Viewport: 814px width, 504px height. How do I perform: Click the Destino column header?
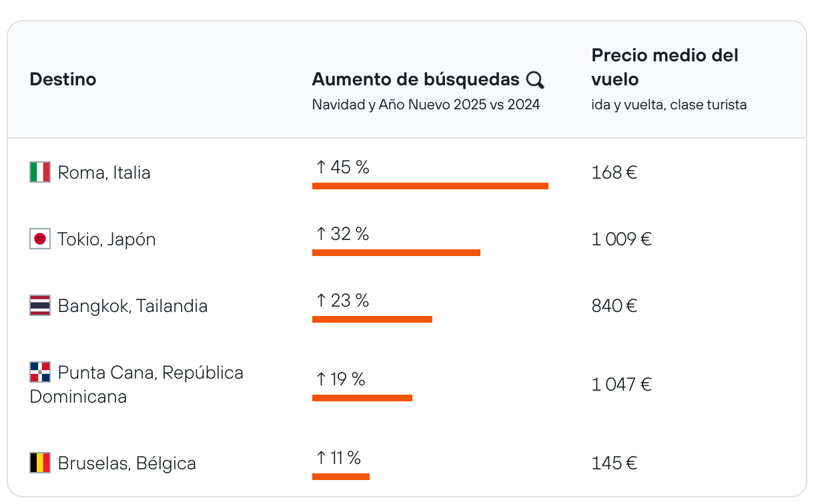[x=63, y=79]
